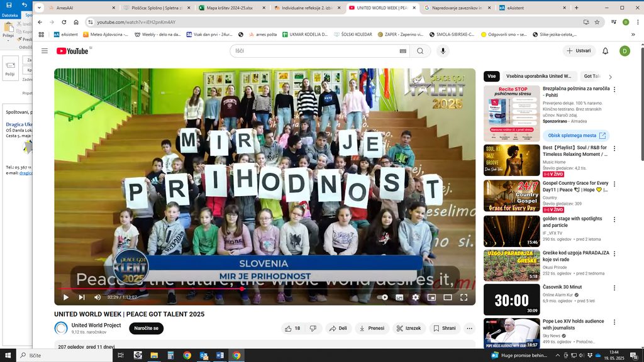
Task: Open YouTube notifications bell
Action: coord(605,51)
